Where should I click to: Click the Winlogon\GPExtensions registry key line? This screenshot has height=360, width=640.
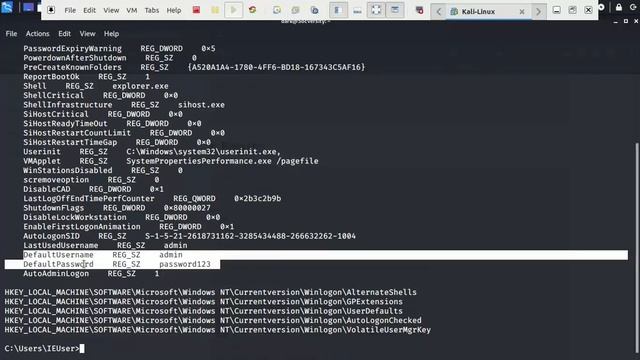coord(204,302)
